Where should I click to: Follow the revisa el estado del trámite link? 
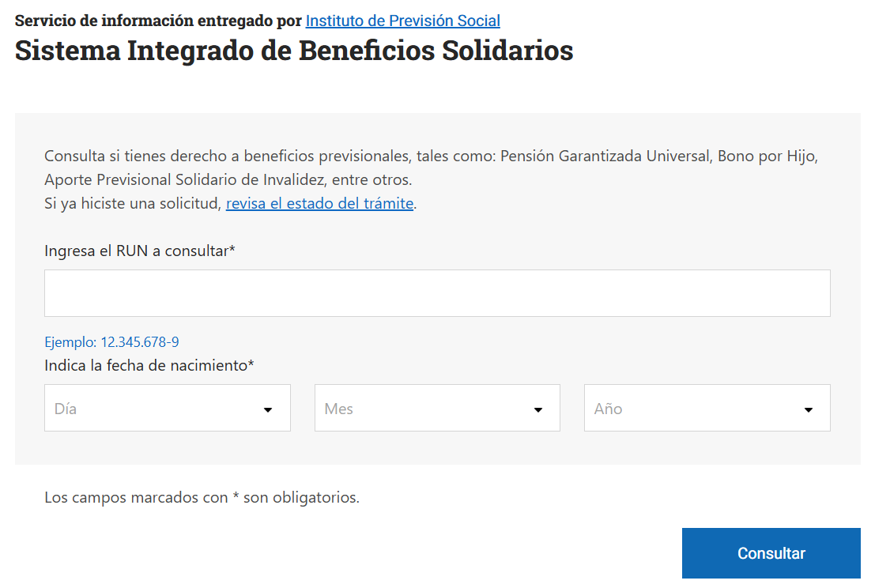click(x=319, y=203)
